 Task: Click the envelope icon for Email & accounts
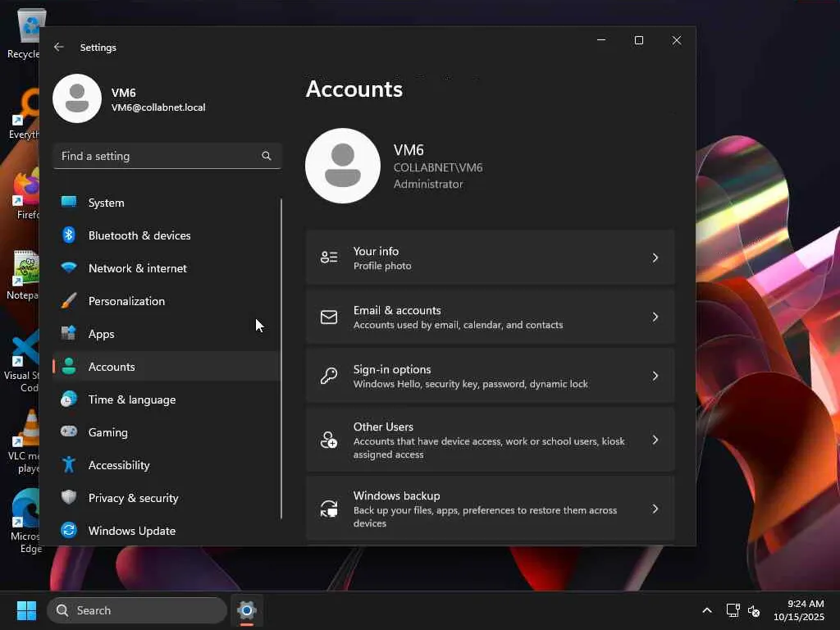pyautogui.click(x=329, y=317)
